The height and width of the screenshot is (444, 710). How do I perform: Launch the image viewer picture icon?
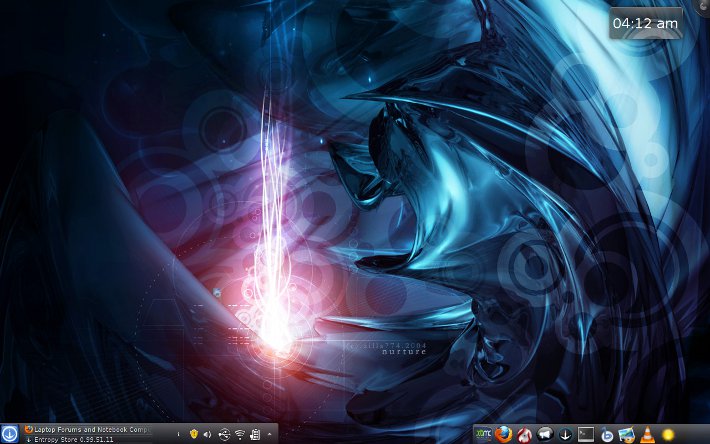627,435
